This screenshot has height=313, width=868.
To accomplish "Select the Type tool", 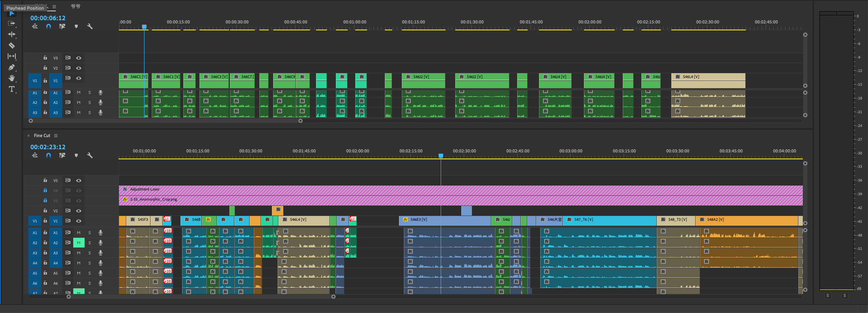I will pos(12,89).
